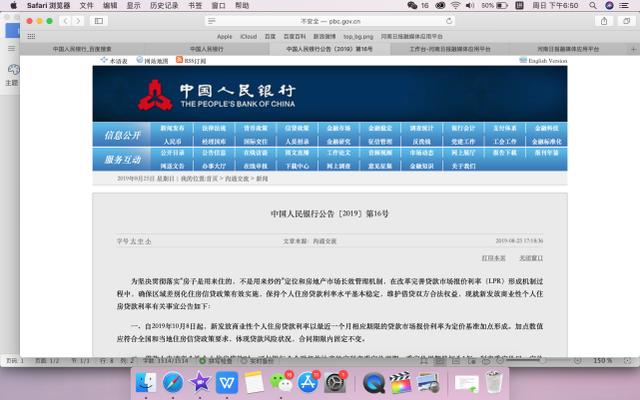Open 法律法规 navigation item
This screenshot has width=640, height=400.
[x=214, y=128]
